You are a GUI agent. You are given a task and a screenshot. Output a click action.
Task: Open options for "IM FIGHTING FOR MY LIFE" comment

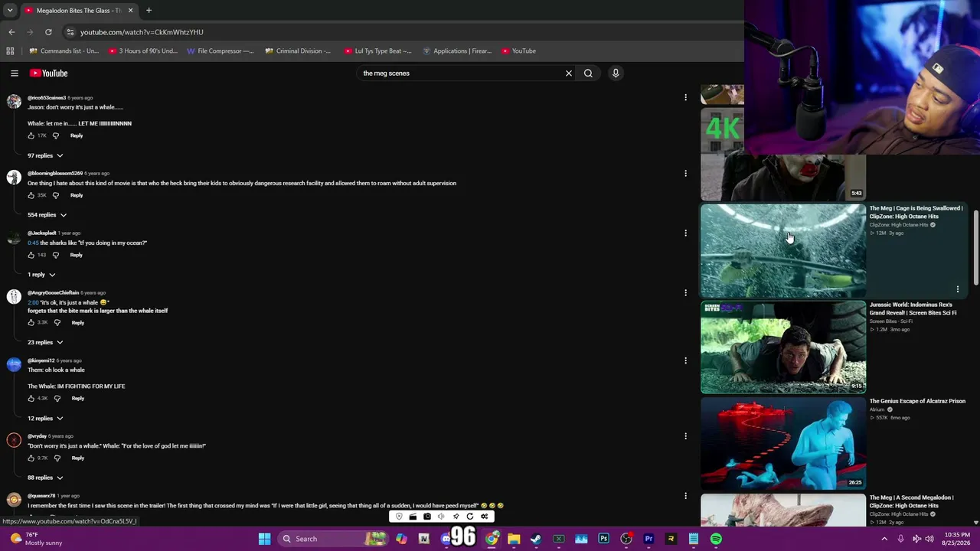point(685,360)
